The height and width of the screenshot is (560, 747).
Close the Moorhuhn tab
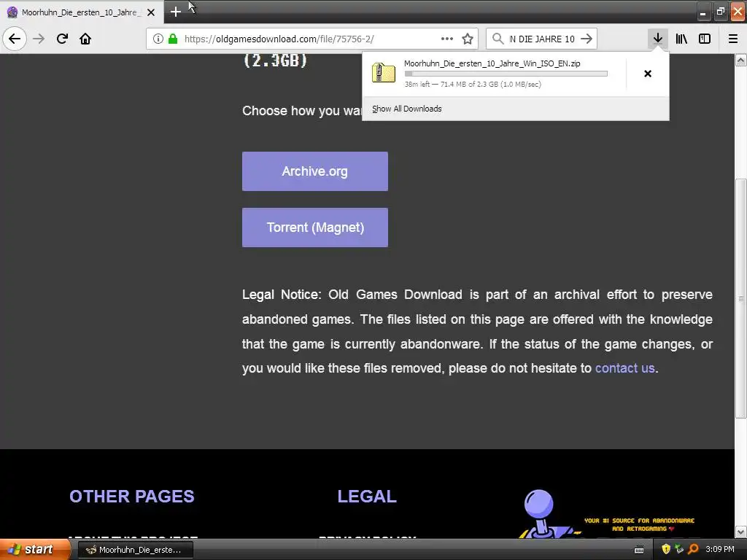pyautogui.click(x=151, y=12)
